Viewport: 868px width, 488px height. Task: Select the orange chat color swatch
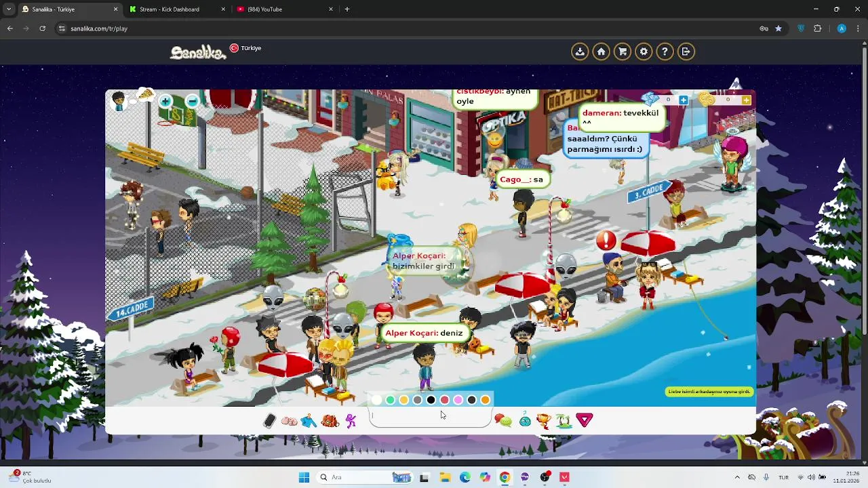point(486,400)
